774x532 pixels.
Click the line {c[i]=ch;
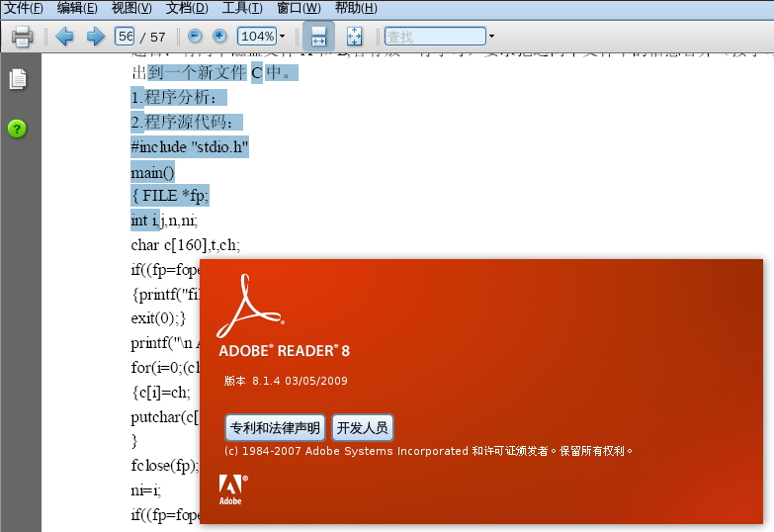click(x=161, y=393)
